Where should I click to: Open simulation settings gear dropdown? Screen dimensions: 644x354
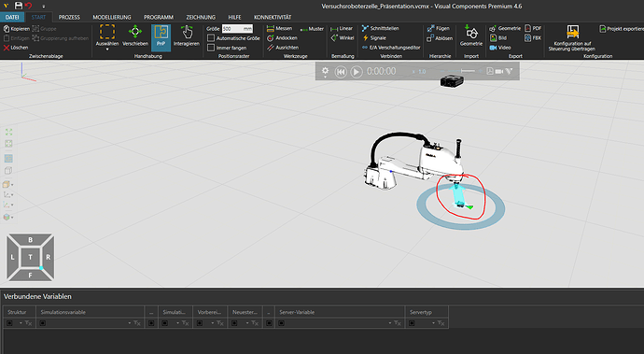click(x=325, y=72)
